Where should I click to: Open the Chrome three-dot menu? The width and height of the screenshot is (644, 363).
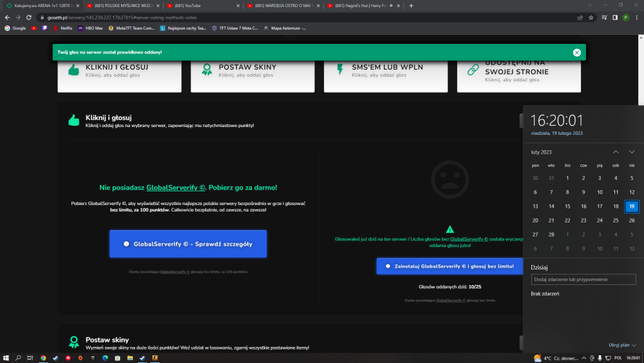(x=637, y=17)
